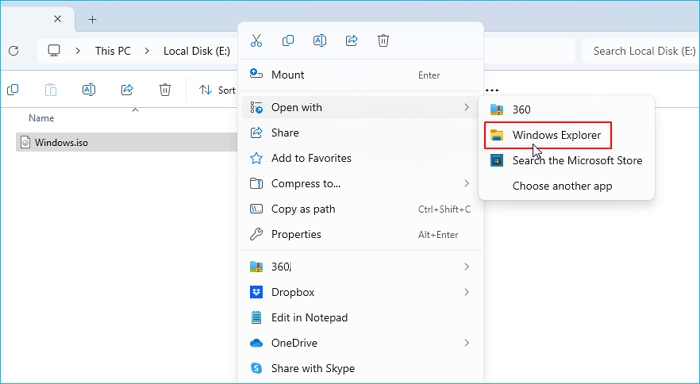
Task: Add a new File Explorer tab
Action: coord(92,19)
